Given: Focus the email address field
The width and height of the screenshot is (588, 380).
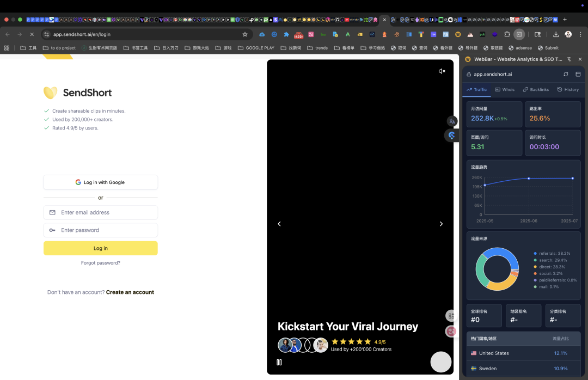Looking at the screenshot, I should 101,212.
